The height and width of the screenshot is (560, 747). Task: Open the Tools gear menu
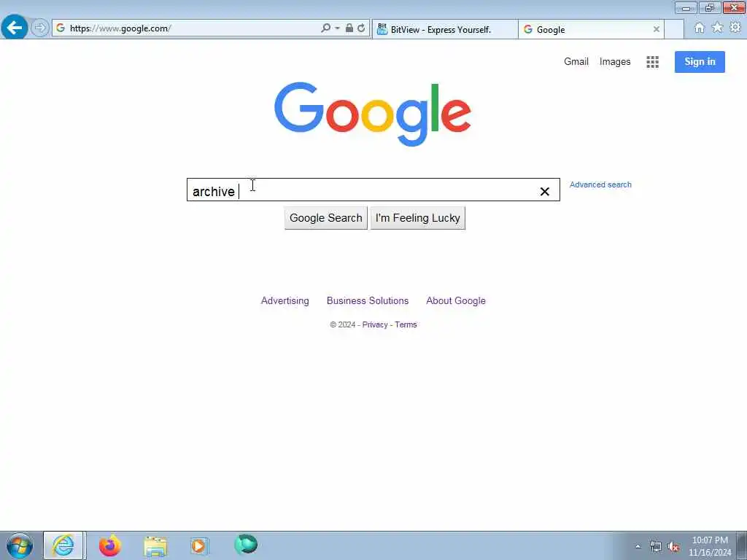tap(735, 28)
